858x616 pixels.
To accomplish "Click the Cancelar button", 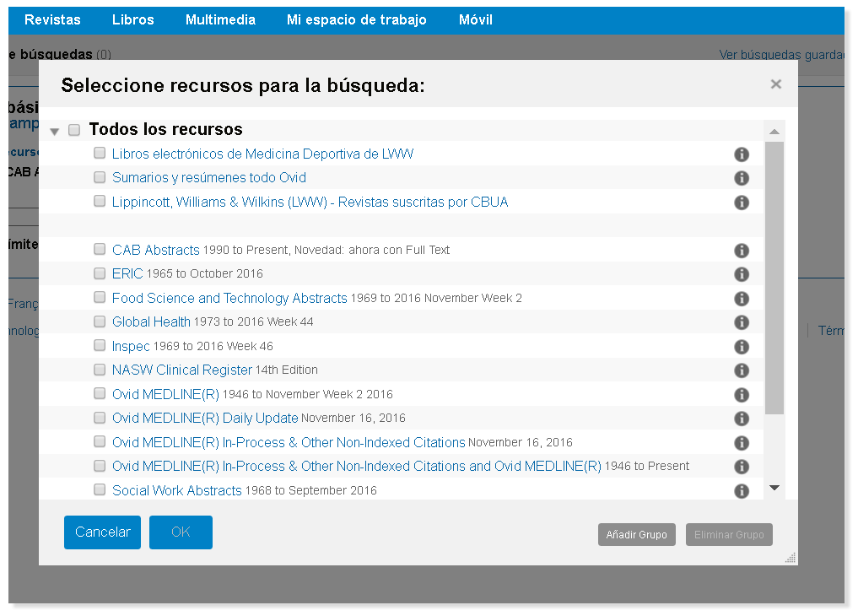I will tap(102, 532).
